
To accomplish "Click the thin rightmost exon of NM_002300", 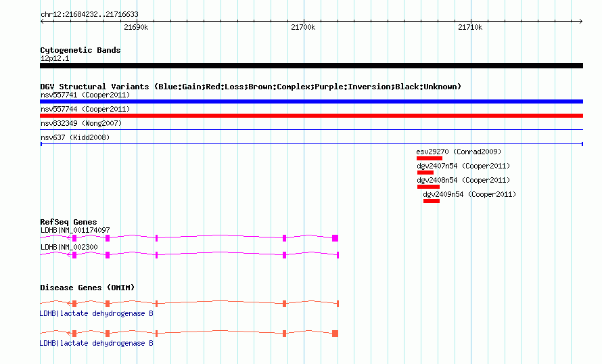I will point(338,255).
